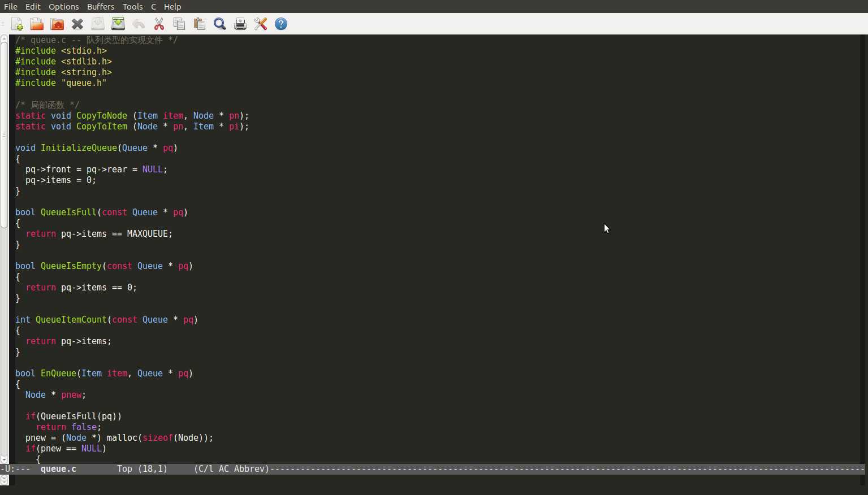Open the directory browser (Dired) icon

(57, 24)
